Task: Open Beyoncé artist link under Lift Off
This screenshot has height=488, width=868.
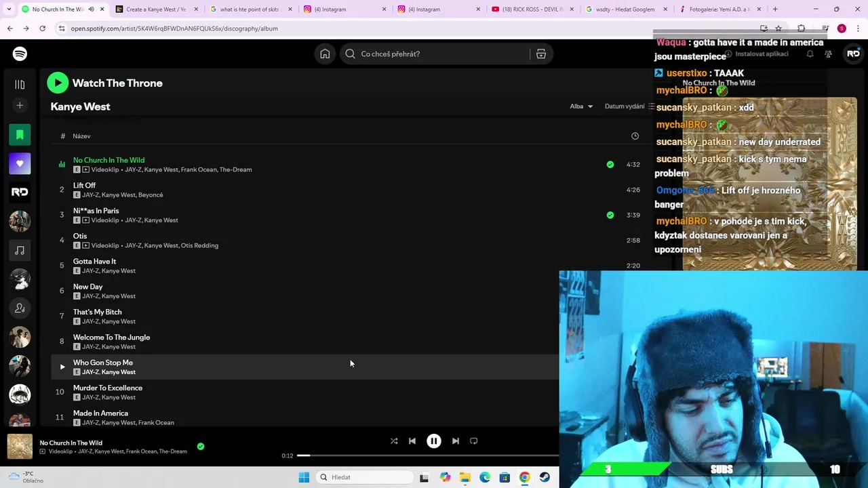Action: 151,195
